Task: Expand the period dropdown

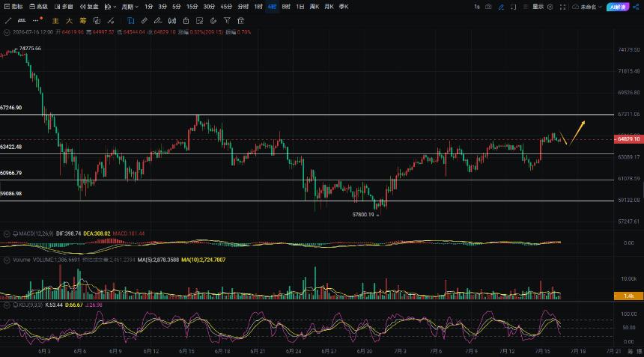Action: [130, 7]
